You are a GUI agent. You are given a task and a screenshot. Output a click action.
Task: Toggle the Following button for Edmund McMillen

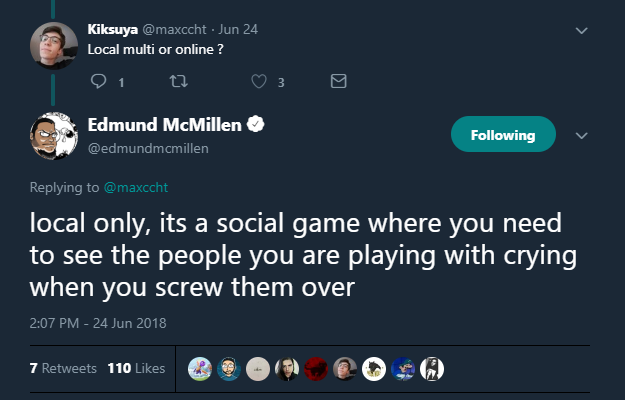tap(501, 134)
